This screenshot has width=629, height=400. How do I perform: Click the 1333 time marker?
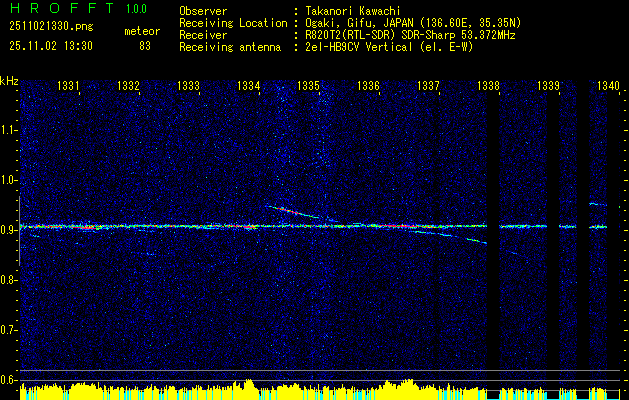[188, 85]
